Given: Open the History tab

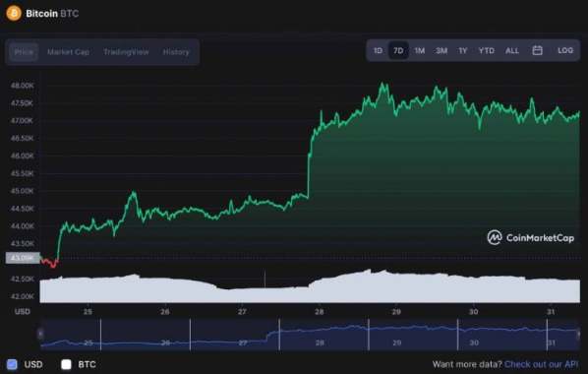Looking at the screenshot, I should click(176, 52).
